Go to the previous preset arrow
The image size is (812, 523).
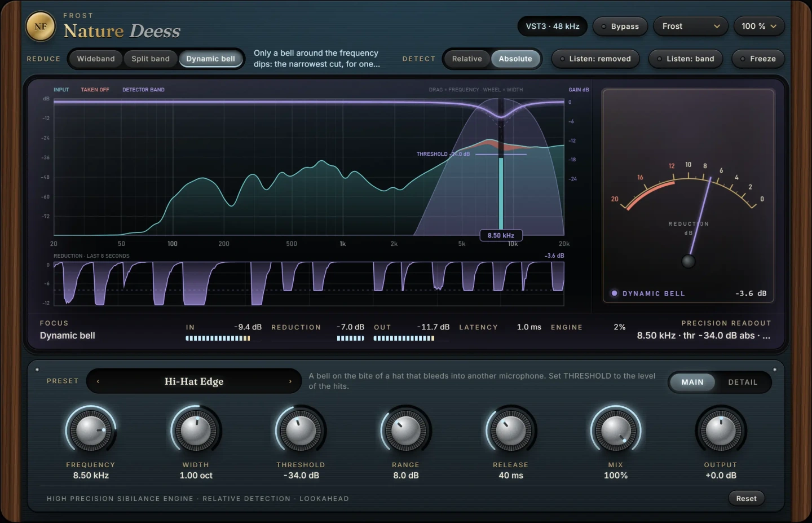(x=98, y=381)
